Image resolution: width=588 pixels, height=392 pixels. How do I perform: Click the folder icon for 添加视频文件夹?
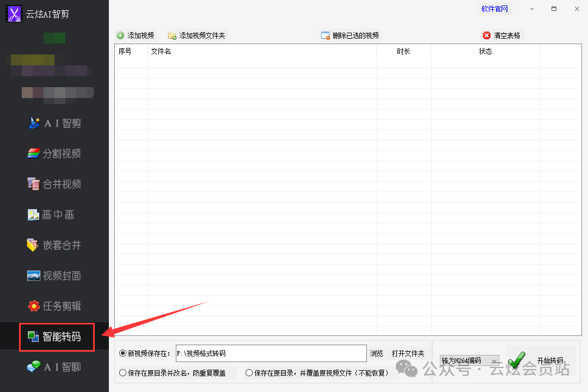point(172,35)
